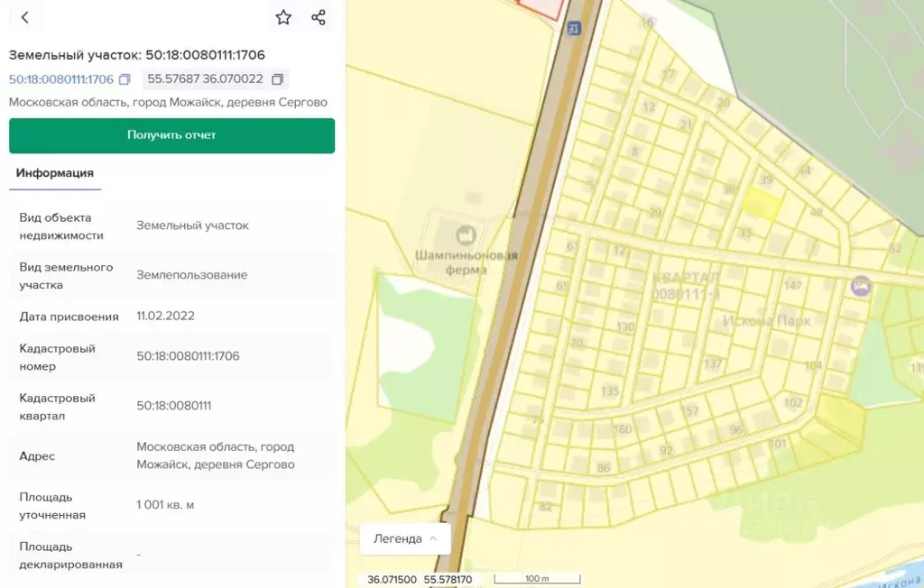Select parcel numbered 147 on the map

(793, 286)
